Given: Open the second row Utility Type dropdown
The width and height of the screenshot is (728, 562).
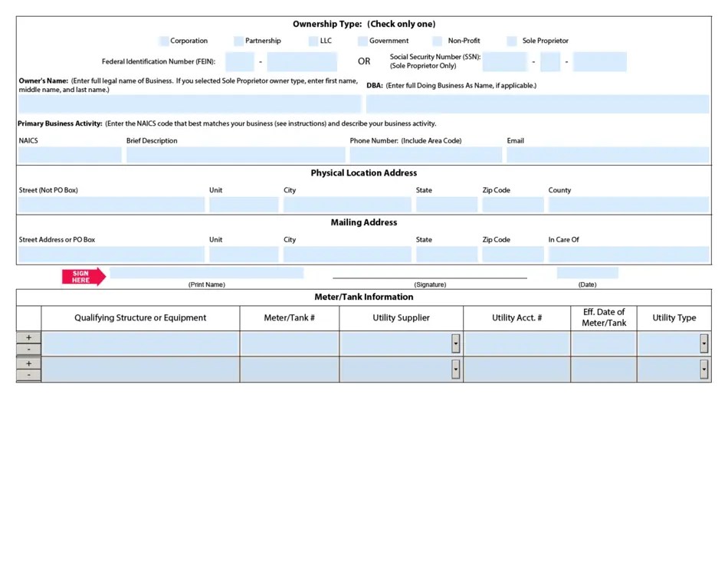Looking at the screenshot, I should (703, 369).
